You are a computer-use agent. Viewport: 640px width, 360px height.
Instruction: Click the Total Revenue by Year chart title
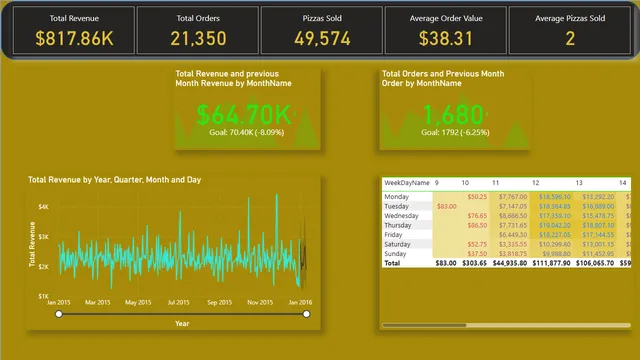[114, 180]
